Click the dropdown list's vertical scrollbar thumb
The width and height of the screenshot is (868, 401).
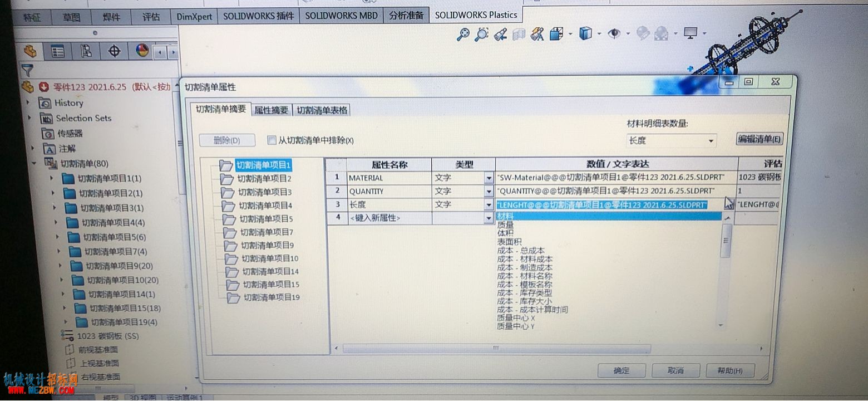click(x=726, y=240)
